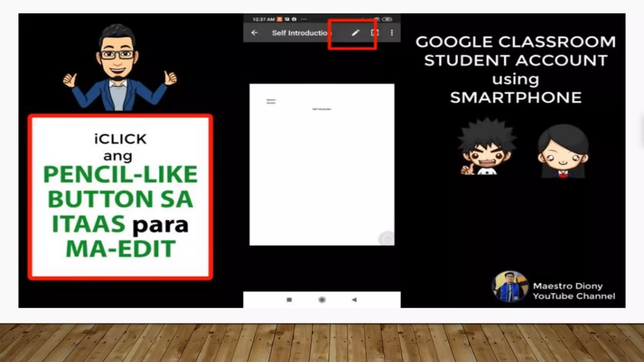
Task: Click the Maestro Diony profile picture
Action: pos(510,287)
